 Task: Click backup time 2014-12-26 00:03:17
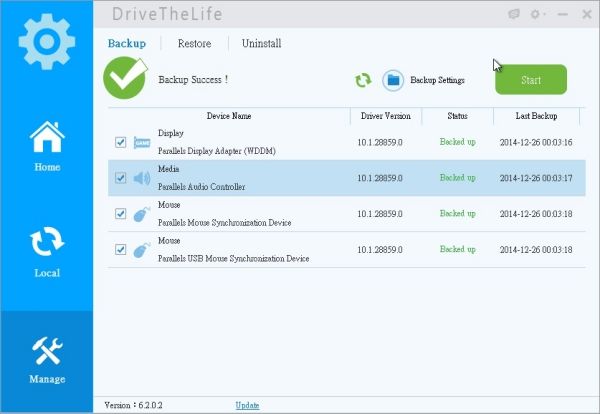(536, 178)
